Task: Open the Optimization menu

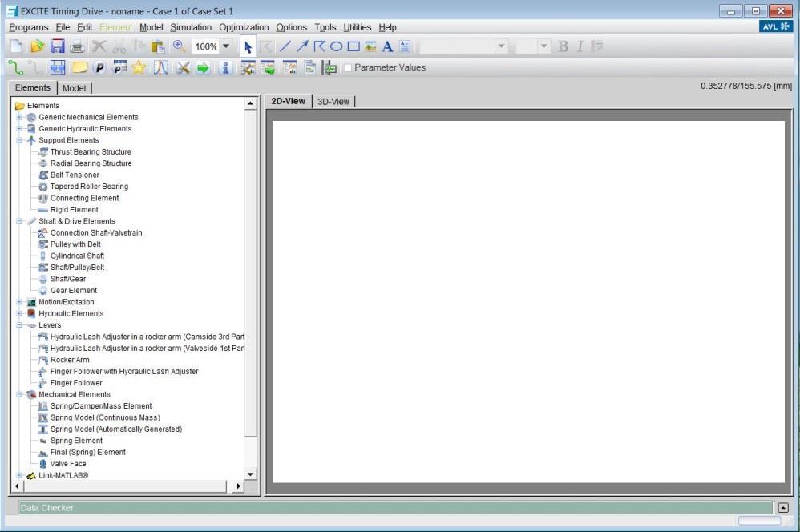Action: pos(244,27)
